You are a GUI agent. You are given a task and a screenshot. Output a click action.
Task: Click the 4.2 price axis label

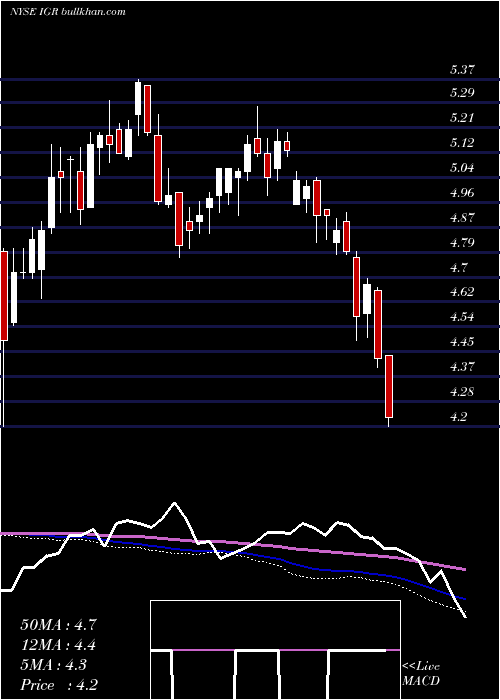click(x=458, y=417)
